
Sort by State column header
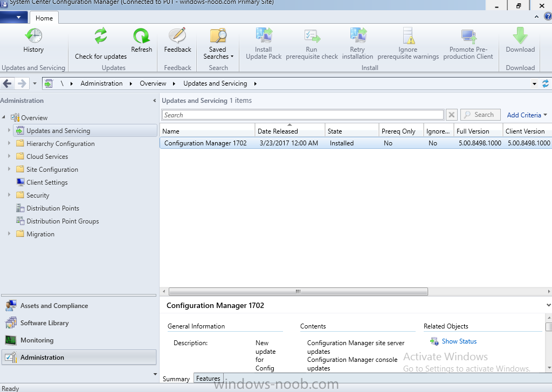click(x=351, y=131)
